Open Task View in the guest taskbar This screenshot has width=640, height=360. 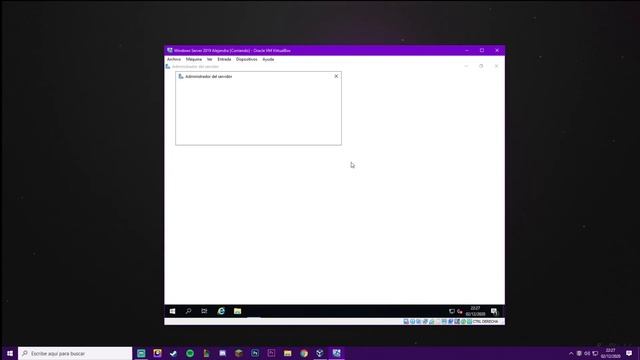tap(204, 311)
